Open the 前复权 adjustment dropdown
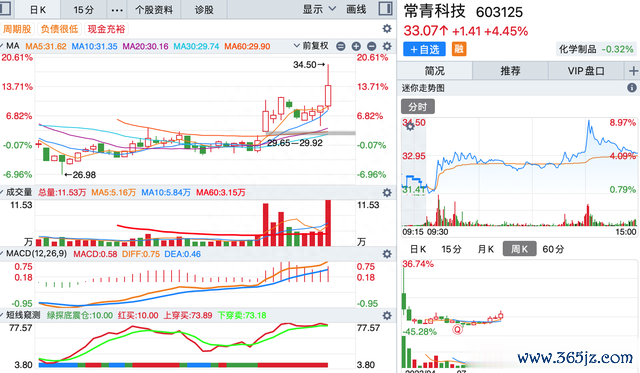This screenshot has width=640, height=373. click(311, 46)
